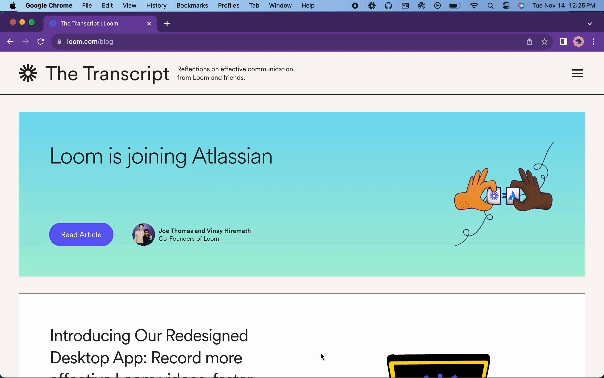Bookmark page with the star icon
The width and height of the screenshot is (604, 378).
click(544, 42)
